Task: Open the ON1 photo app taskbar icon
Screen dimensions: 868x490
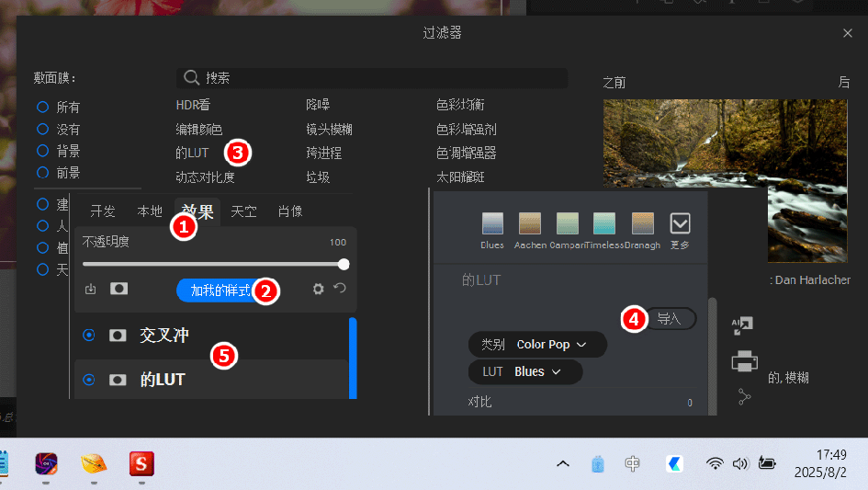Action: coord(47,463)
